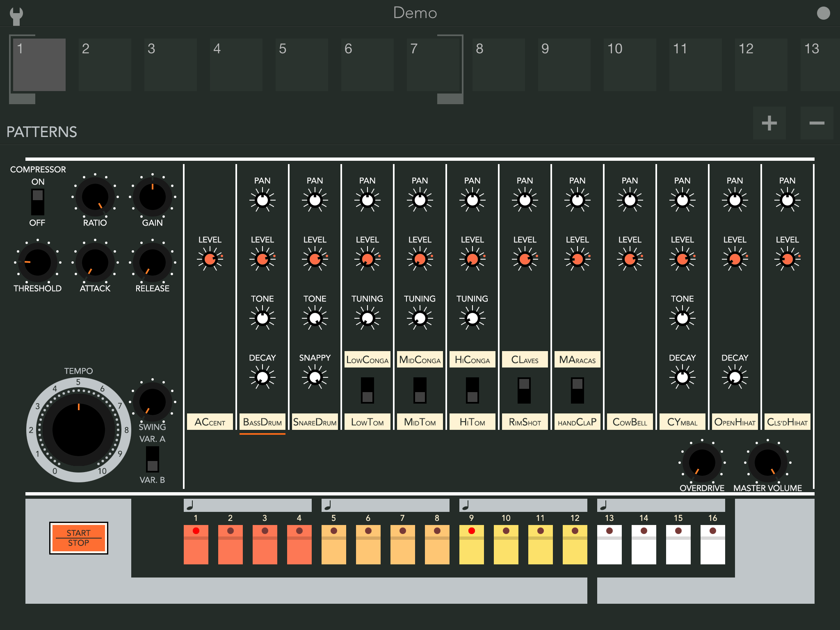Viewport: 840px width, 630px height.
Task: Select the SnareDrum instrument channel
Action: coord(315,422)
